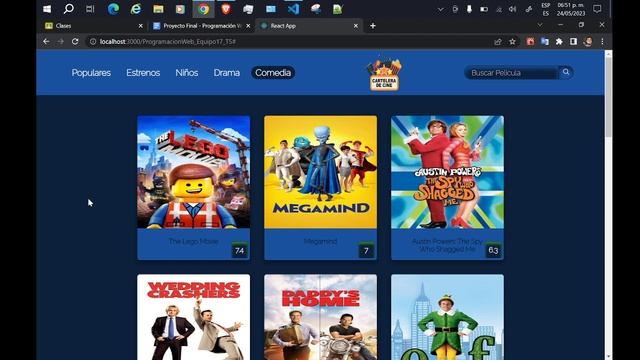Click the Megamind 7 rating badge

(366, 250)
